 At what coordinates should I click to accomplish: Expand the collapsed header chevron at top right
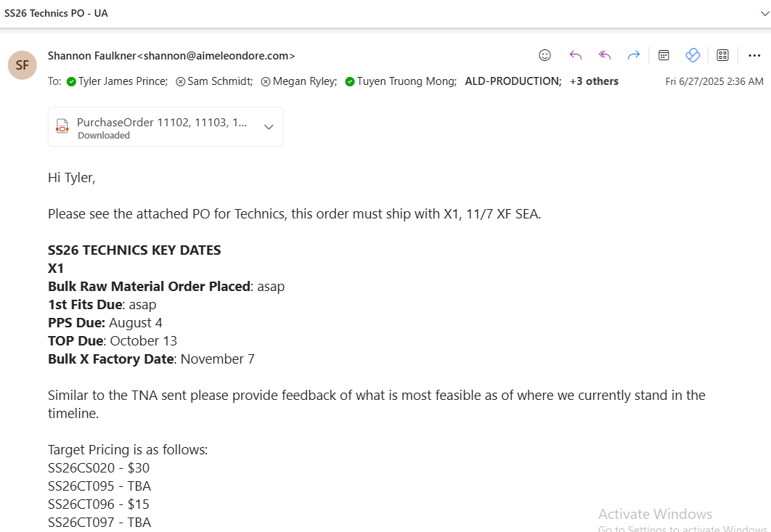(764, 13)
